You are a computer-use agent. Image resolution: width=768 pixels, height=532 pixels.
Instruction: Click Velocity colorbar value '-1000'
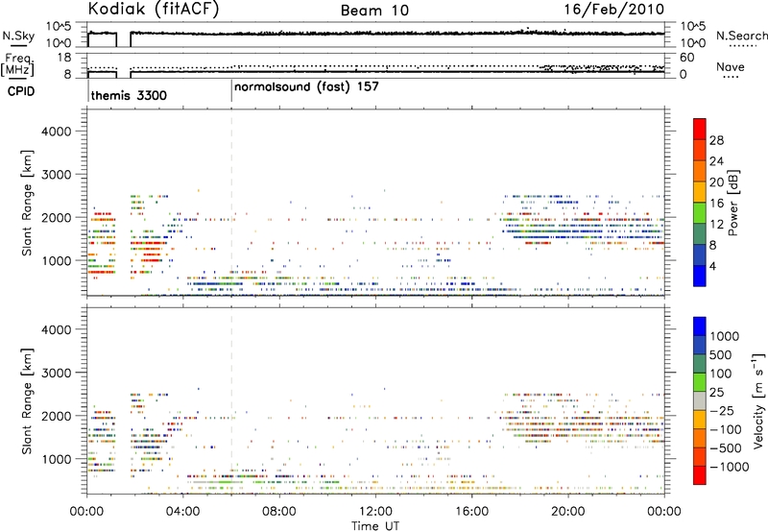[729, 467]
